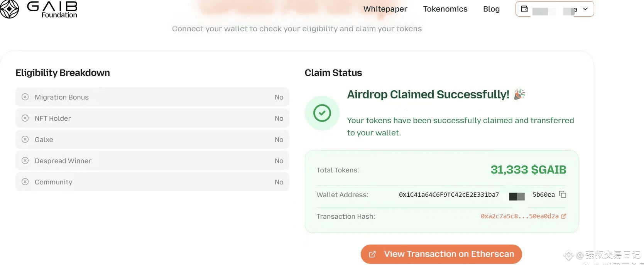Go to the Tokenomics page
The height and width of the screenshot is (265, 644).
pyautogui.click(x=445, y=9)
